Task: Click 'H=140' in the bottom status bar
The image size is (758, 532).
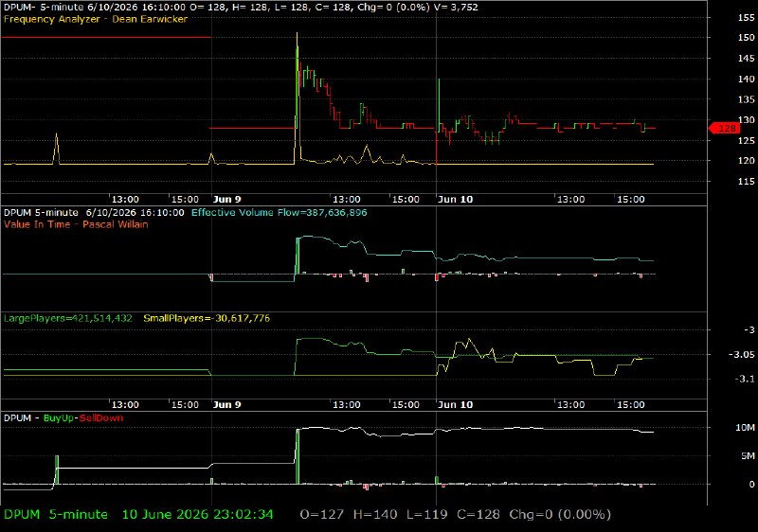Action: pos(375,515)
